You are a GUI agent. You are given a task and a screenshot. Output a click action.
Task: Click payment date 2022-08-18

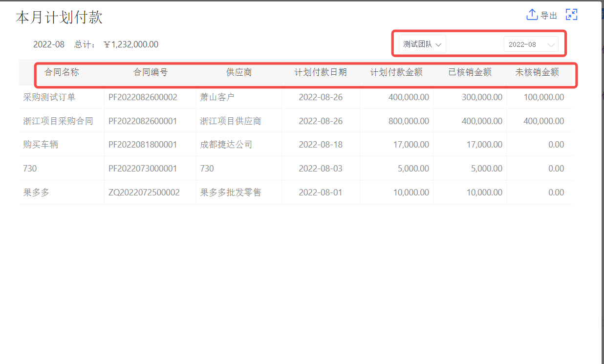pos(321,145)
